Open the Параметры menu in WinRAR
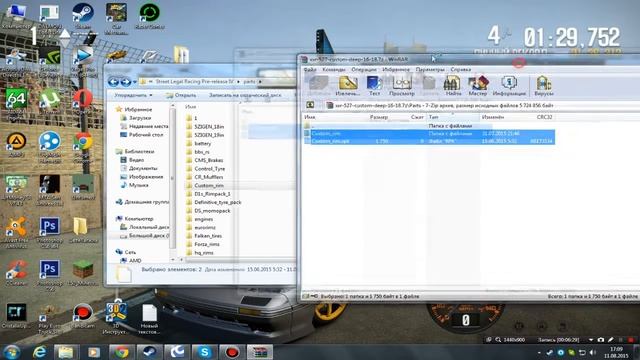 click(x=429, y=69)
